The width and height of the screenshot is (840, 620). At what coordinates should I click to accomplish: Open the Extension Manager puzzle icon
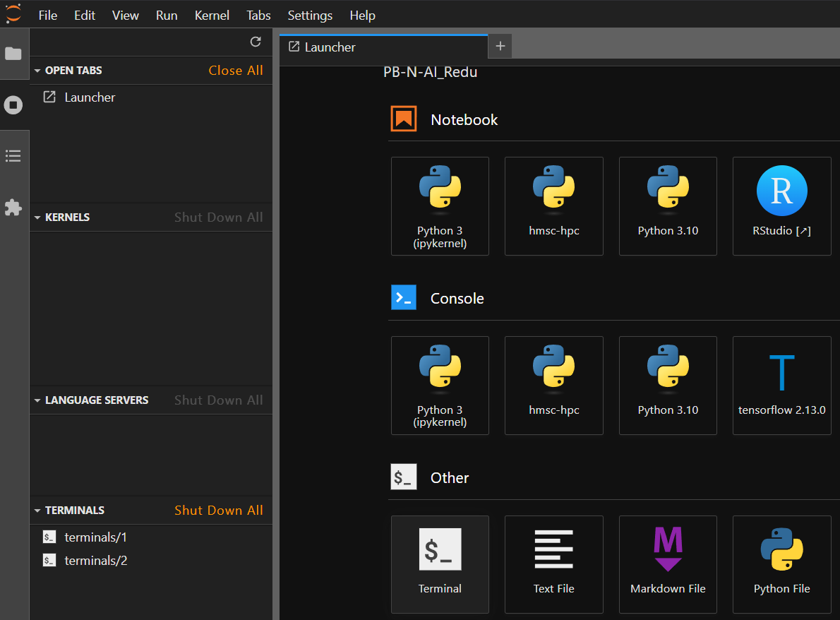coord(13,208)
